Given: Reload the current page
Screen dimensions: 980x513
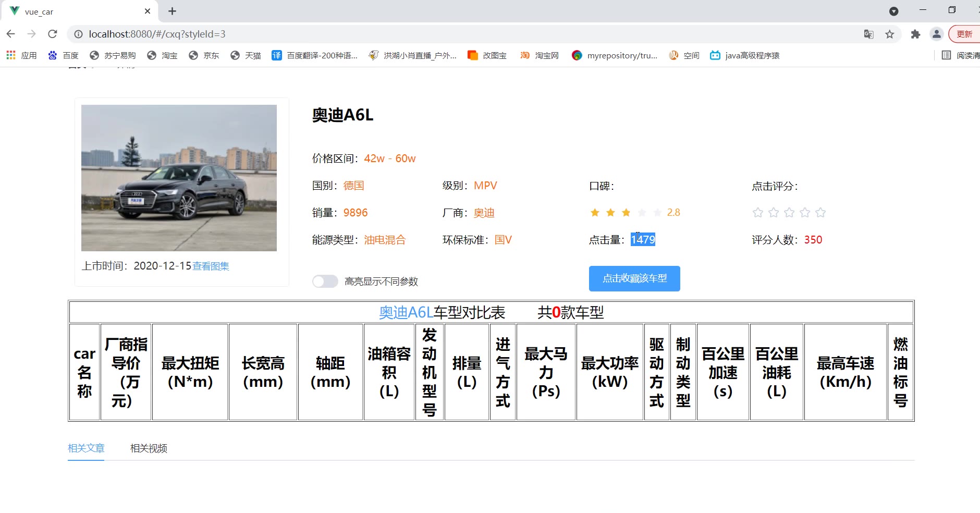Looking at the screenshot, I should (52, 34).
